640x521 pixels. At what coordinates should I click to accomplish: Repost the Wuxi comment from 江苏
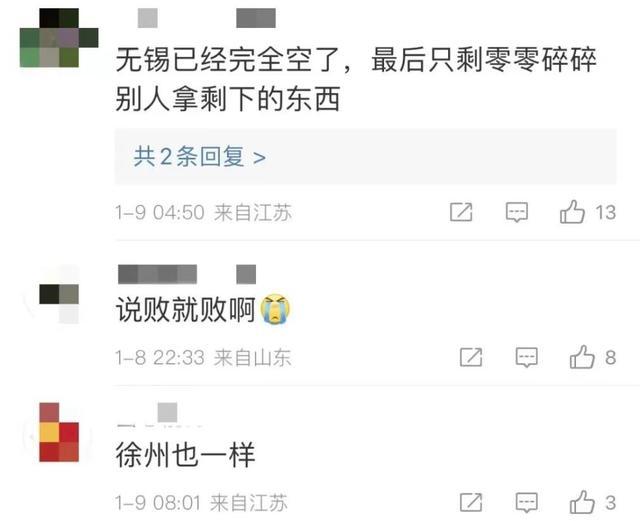461,212
